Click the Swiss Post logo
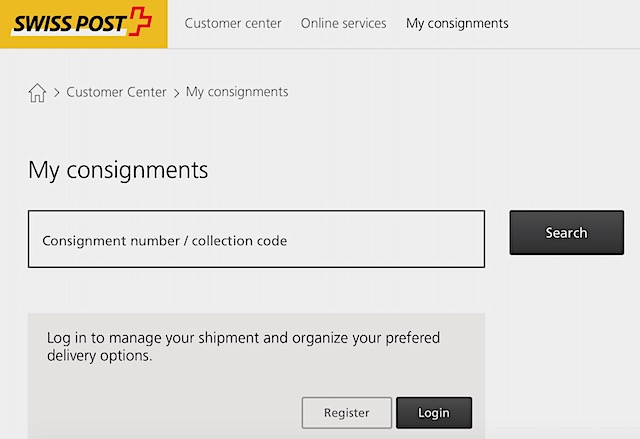The image size is (640, 439). tap(83, 24)
